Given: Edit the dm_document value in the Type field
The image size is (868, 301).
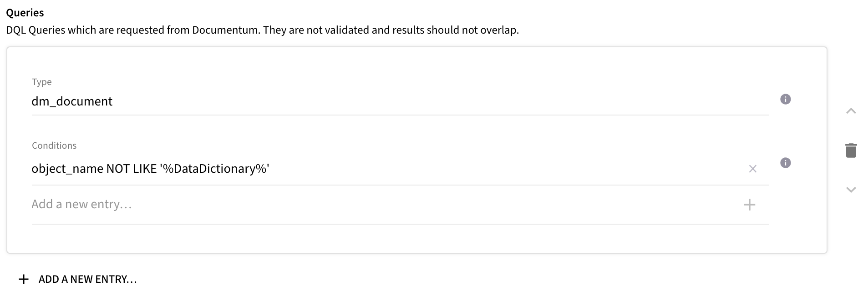Looking at the screenshot, I should pos(72,101).
